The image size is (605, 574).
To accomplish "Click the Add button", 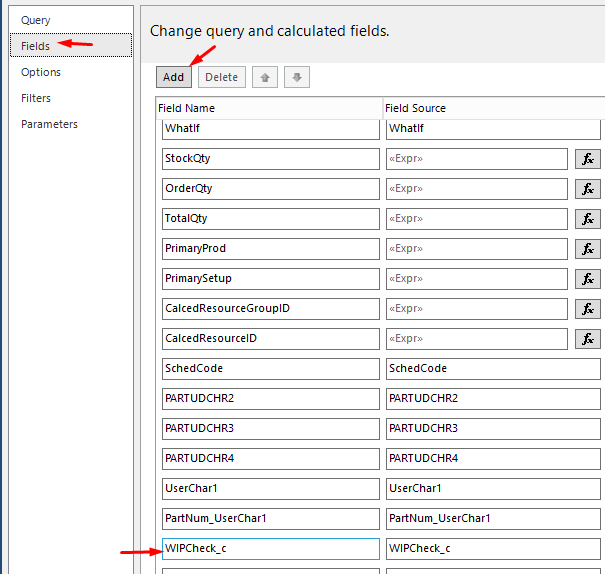I will [174, 77].
